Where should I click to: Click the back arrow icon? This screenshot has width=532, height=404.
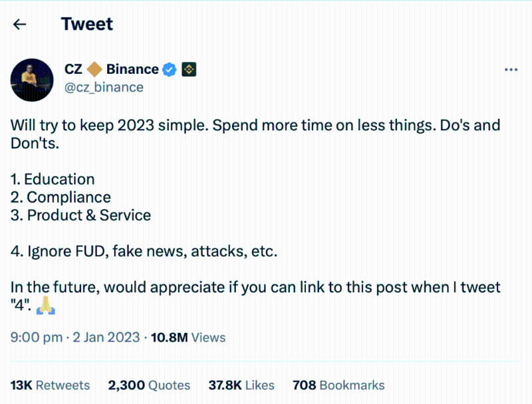click(20, 25)
